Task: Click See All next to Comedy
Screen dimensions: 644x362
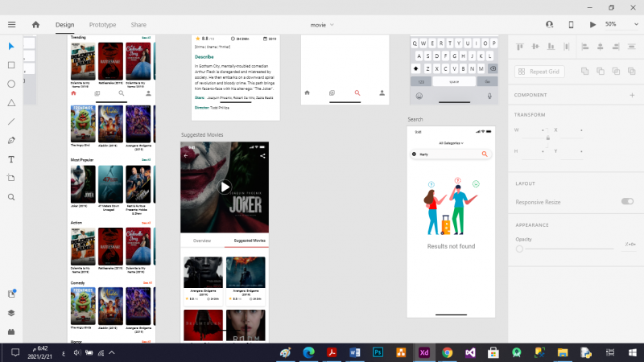Action: [147, 283]
